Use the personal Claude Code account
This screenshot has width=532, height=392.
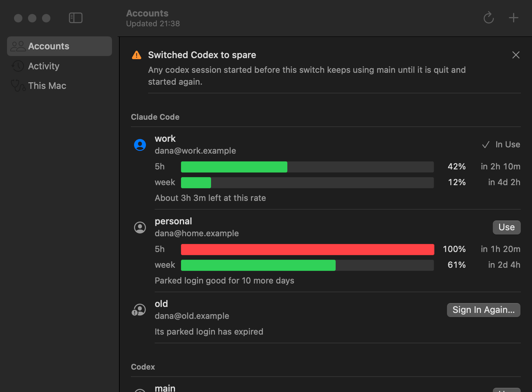[x=506, y=227]
